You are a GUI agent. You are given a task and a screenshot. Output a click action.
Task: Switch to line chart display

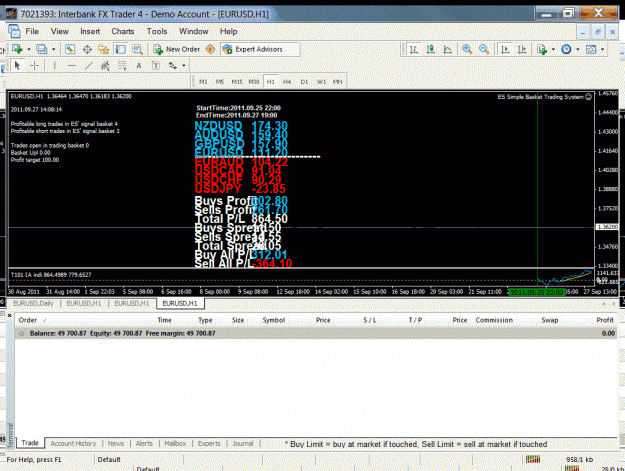click(448, 49)
